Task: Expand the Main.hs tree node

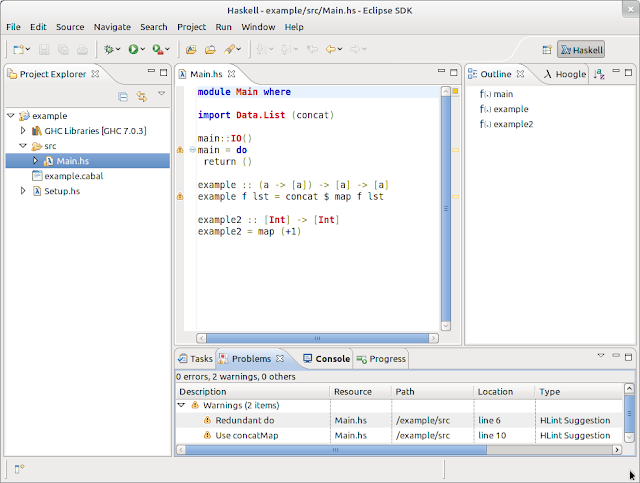Action: pos(35,161)
